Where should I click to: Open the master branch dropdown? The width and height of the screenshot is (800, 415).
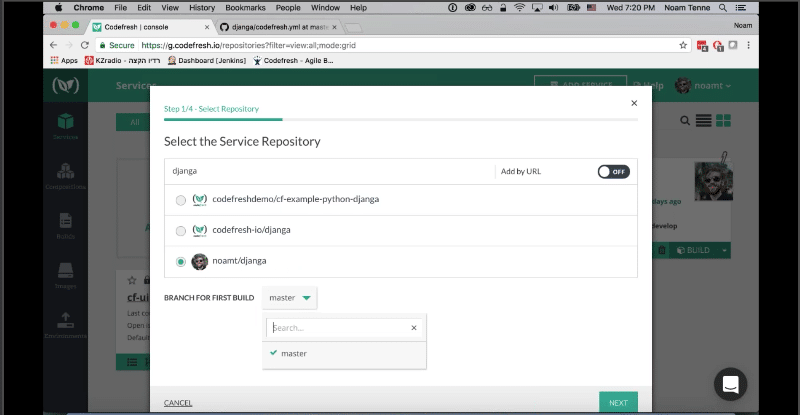[289, 298]
